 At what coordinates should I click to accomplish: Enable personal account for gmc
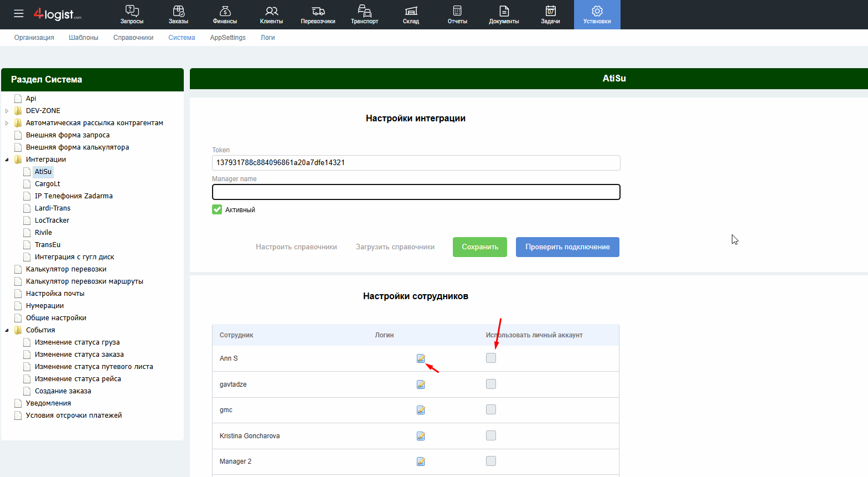[x=491, y=409]
